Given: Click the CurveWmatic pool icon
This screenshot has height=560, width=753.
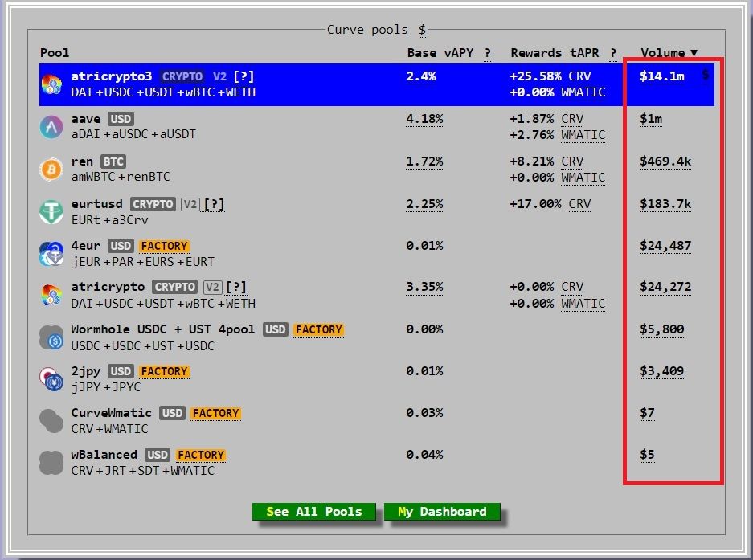Looking at the screenshot, I should (x=51, y=421).
